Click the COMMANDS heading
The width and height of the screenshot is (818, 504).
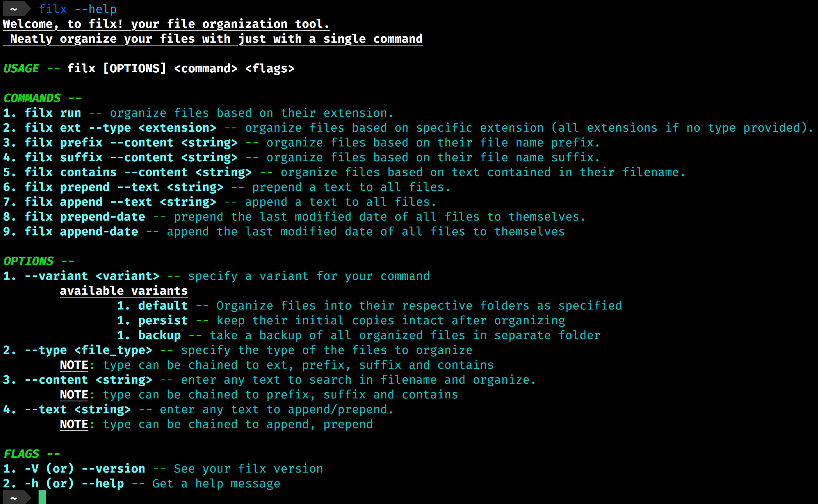32,98
